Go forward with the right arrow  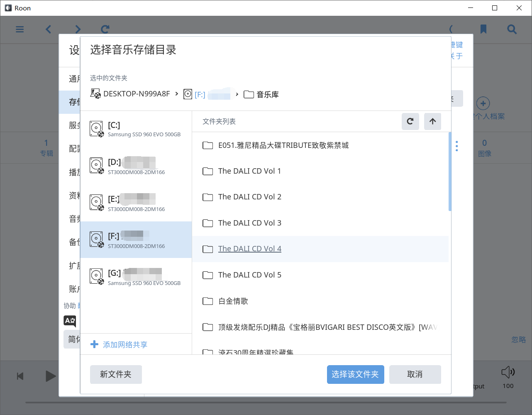(x=78, y=29)
